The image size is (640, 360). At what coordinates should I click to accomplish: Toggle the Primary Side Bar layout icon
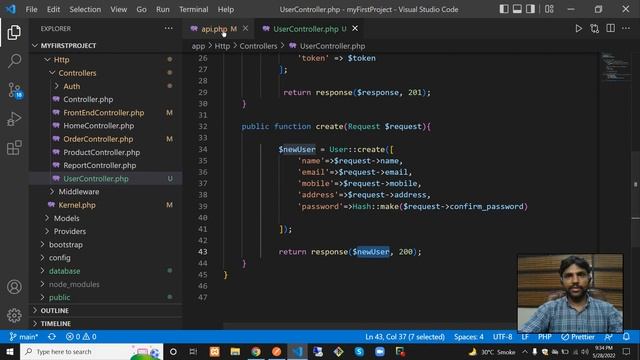[x=504, y=9]
